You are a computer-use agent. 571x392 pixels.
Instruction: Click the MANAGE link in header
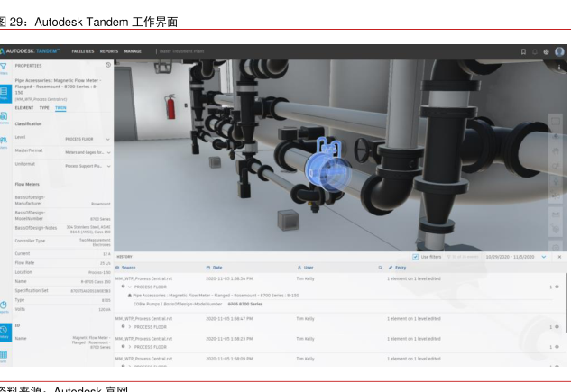click(x=133, y=51)
